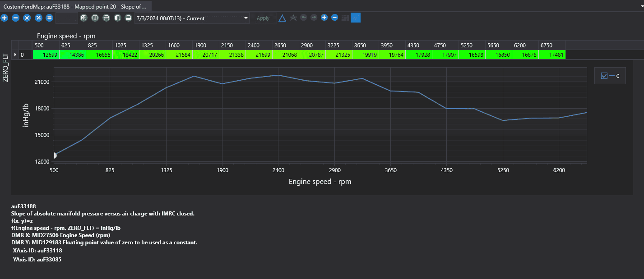644x279 pixels.
Task: Select the cell with value 16598
Action: [x=472, y=55]
